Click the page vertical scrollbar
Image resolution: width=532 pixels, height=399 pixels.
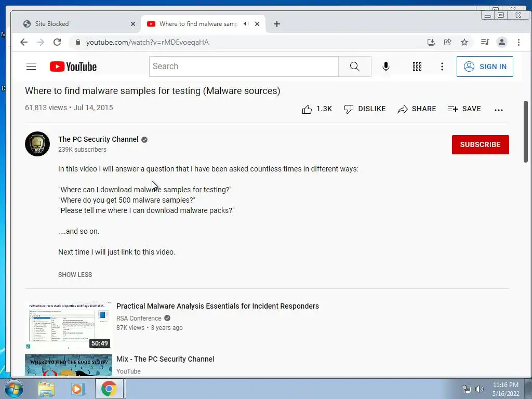pos(525,131)
